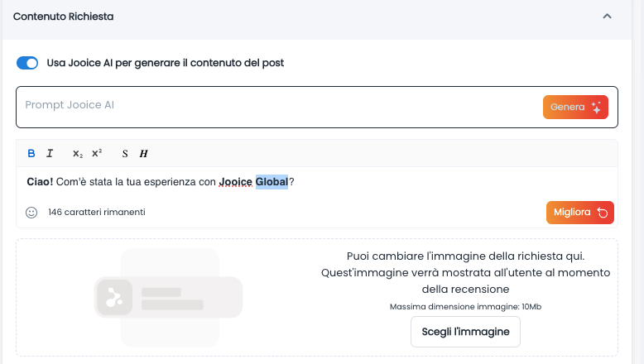Screen dimensions: 644x364
Task: Click the S formatting icon
Action: [125, 154]
